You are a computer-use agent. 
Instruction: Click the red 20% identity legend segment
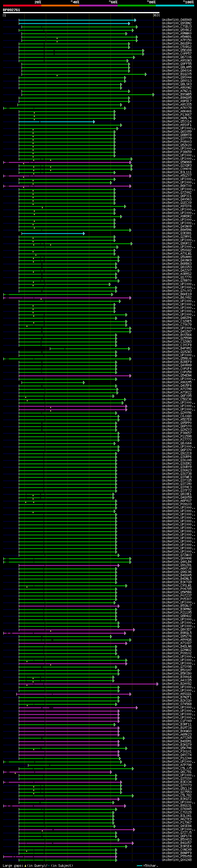[x=22, y=6]
